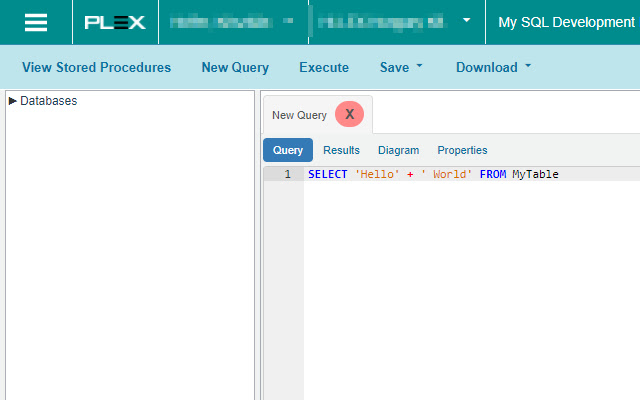The height and width of the screenshot is (400, 640).
Task: Click View Stored Procedures
Action: tap(96, 67)
